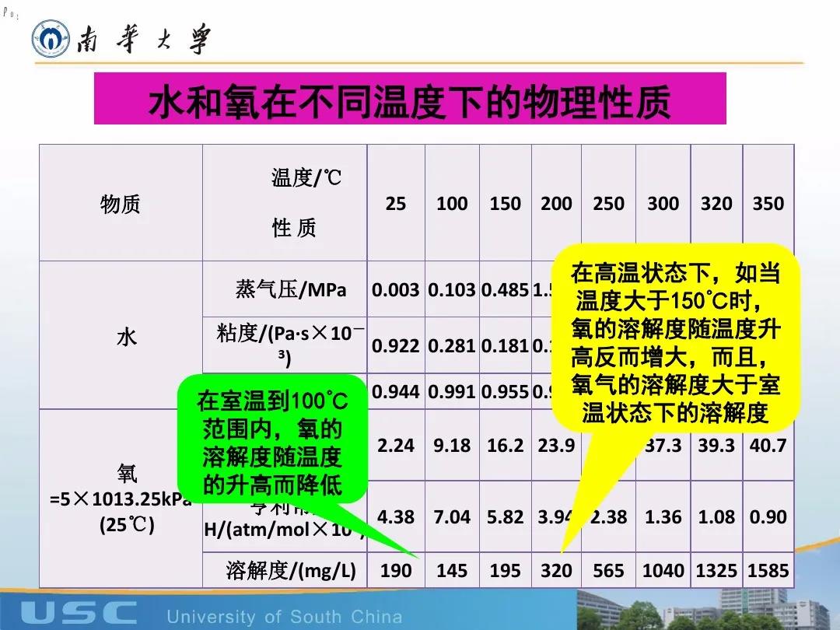The image size is (840, 630).
Task: Click the solubility value 1585
Action: point(768,571)
